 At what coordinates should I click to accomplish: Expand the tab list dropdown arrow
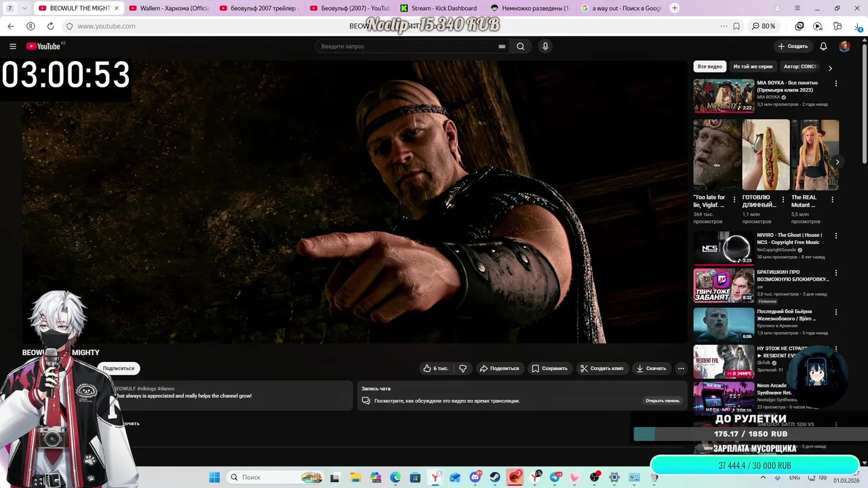24,8
